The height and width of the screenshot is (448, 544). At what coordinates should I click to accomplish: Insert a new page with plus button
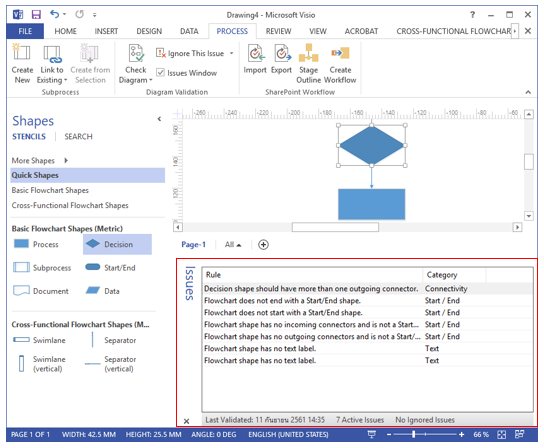point(263,245)
